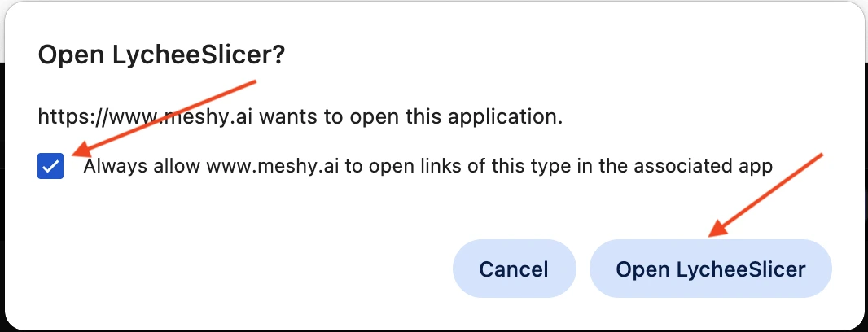Choose Cancel beside Open LycheeSlicer
Viewport: 868px width, 332px height.
pyautogui.click(x=514, y=269)
